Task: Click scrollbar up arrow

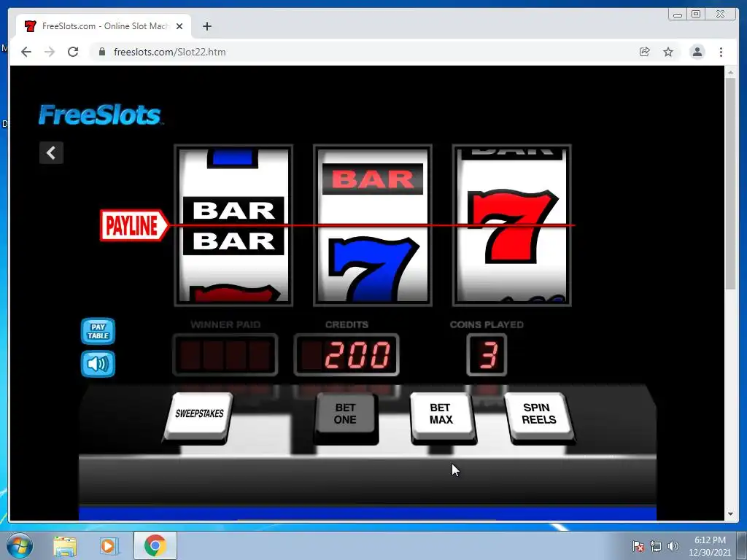Action: [730, 72]
